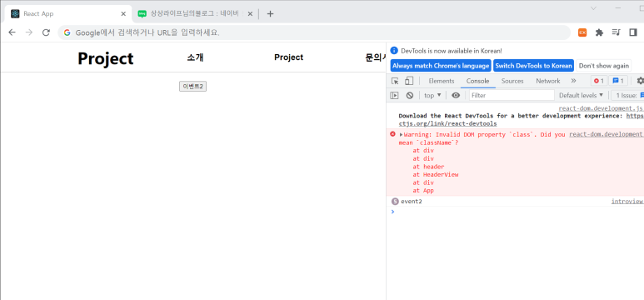Switch to the Elements tab

click(x=442, y=81)
